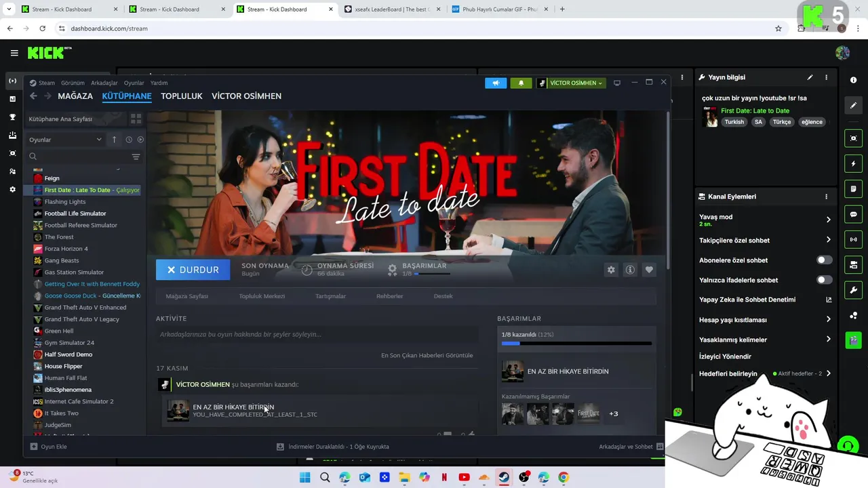Image resolution: width=868 pixels, height=488 pixels.
Task: Open Yapay Zeka ile Sohbet Denetimi link
Action: (x=765, y=300)
